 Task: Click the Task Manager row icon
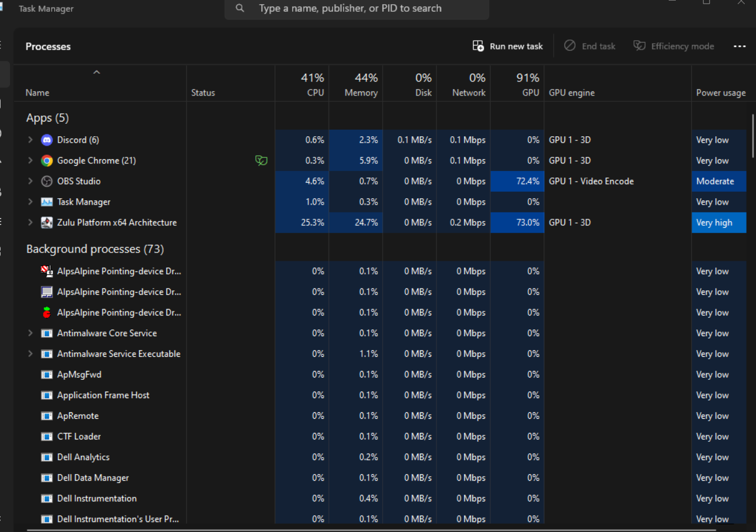point(47,202)
